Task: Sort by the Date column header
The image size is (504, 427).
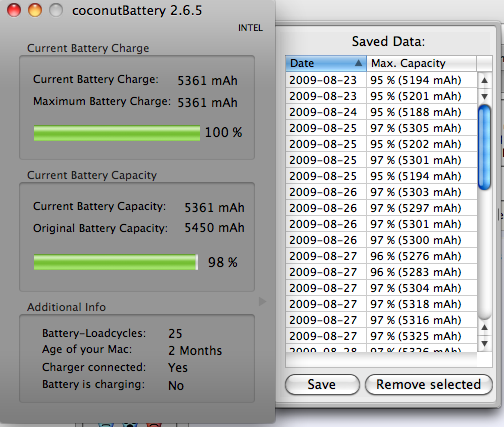Action: (x=326, y=63)
